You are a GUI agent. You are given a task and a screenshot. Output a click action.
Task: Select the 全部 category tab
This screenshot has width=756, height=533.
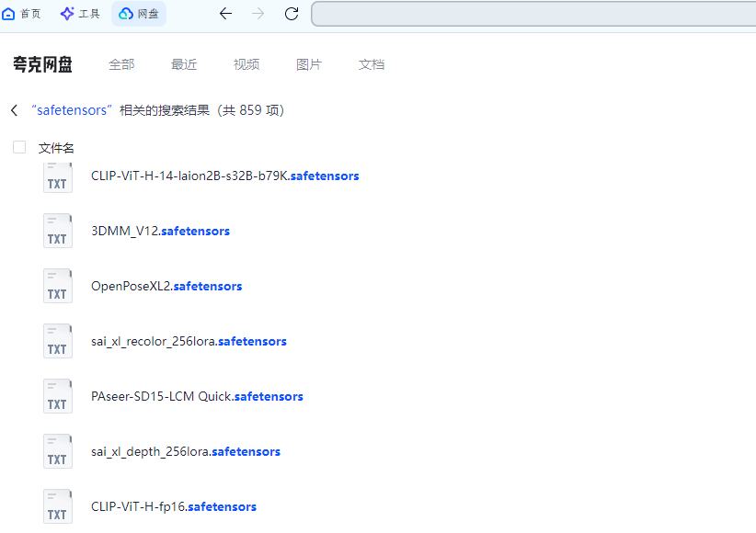[x=121, y=64]
